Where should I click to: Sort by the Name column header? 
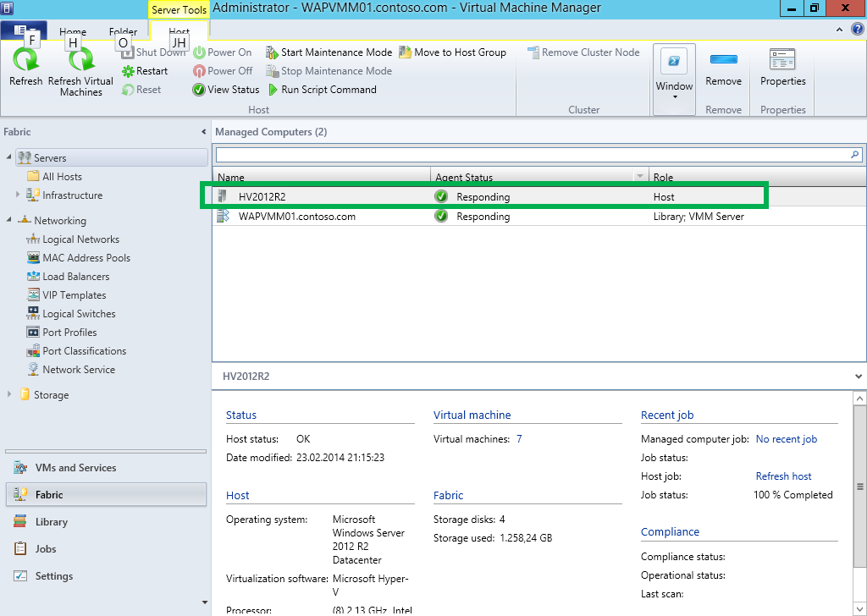(x=321, y=177)
